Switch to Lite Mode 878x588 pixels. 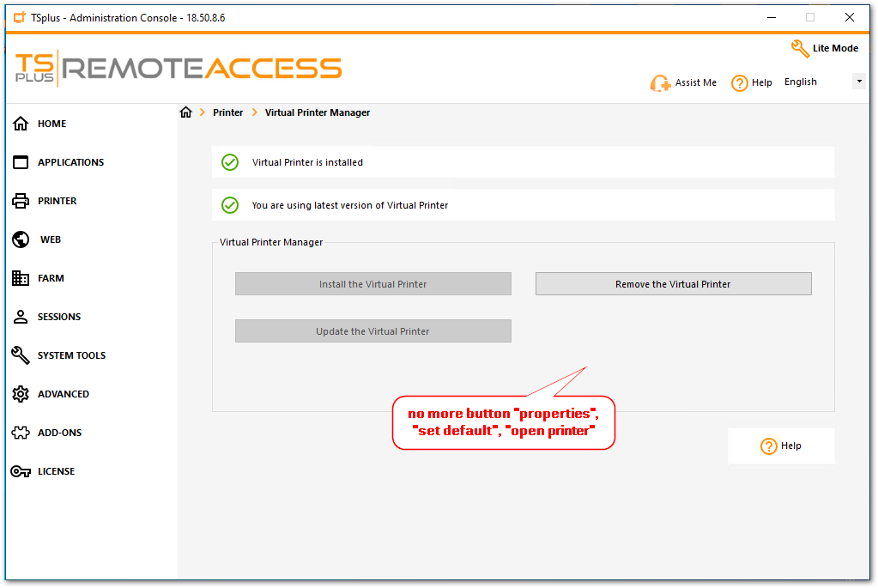824,48
